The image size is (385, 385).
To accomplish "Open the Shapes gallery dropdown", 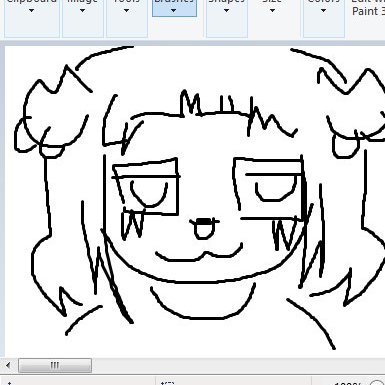I will pos(227,11).
